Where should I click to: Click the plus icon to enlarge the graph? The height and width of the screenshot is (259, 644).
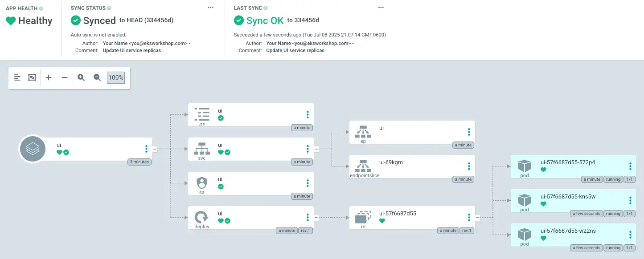point(49,77)
